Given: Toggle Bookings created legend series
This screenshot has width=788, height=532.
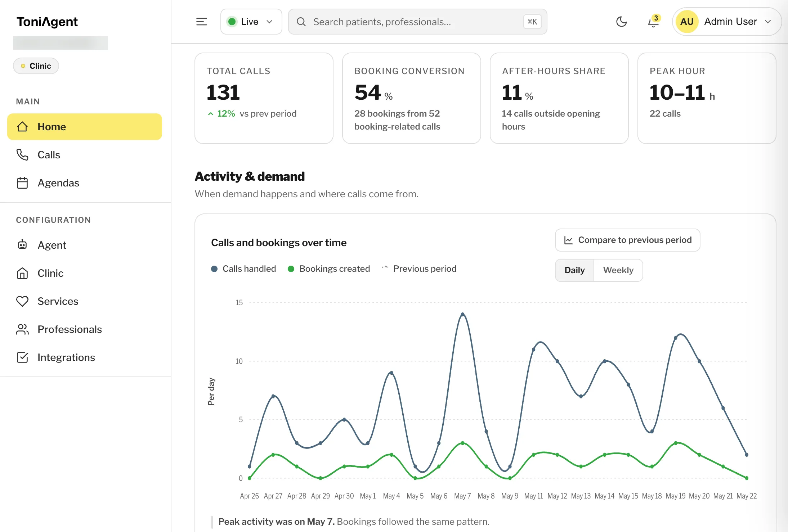Looking at the screenshot, I should point(329,269).
